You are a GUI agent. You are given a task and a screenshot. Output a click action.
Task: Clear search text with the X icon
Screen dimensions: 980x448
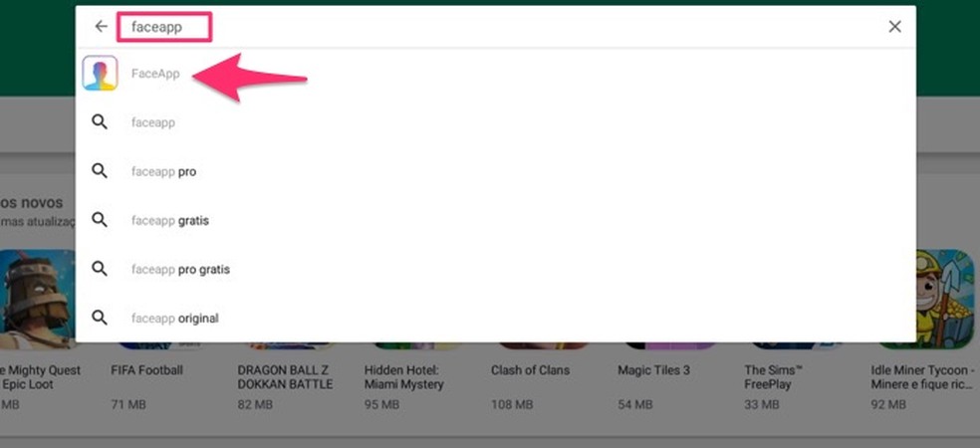click(x=894, y=27)
